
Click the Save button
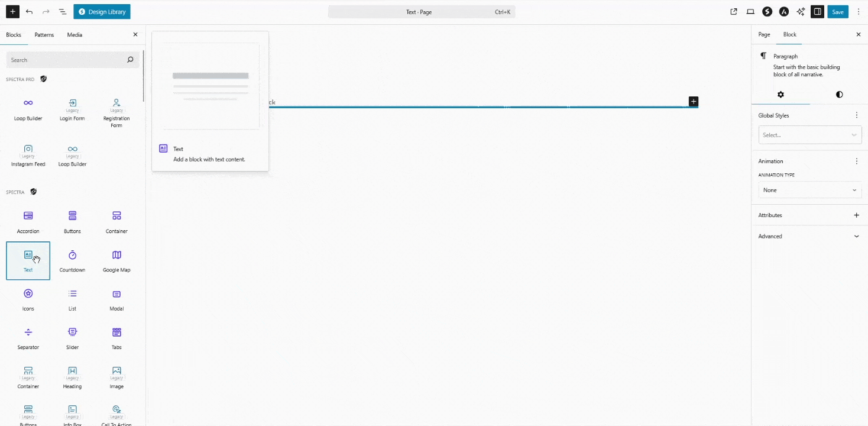(838, 12)
